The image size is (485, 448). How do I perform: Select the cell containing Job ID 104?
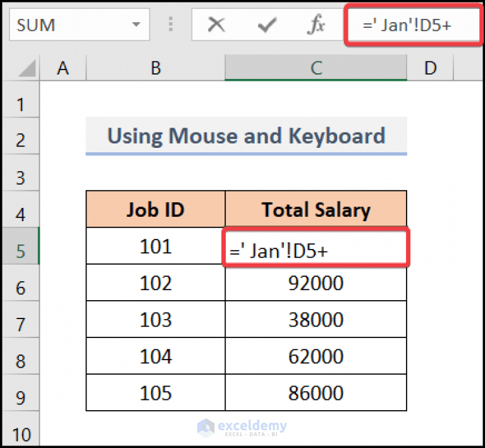(x=156, y=356)
